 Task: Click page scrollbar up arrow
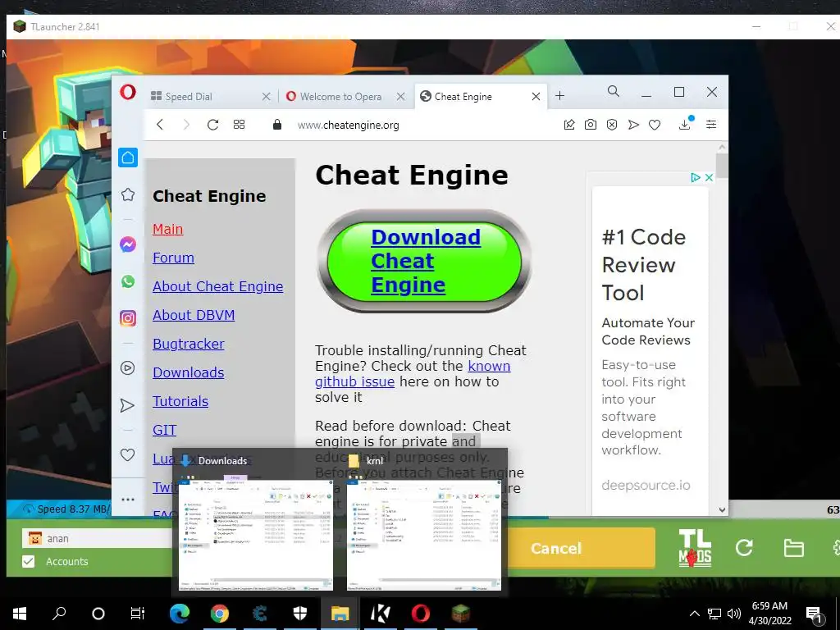point(722,147)
